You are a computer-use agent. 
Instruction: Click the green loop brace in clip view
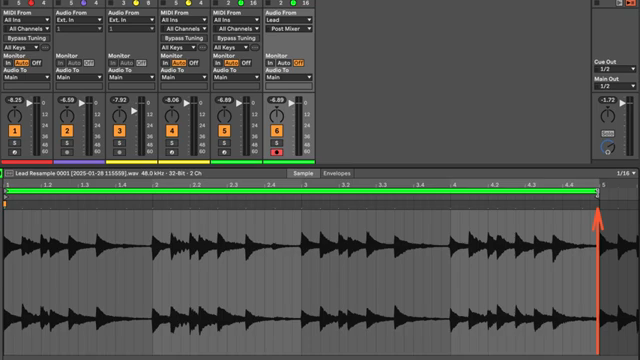(302, 191)
